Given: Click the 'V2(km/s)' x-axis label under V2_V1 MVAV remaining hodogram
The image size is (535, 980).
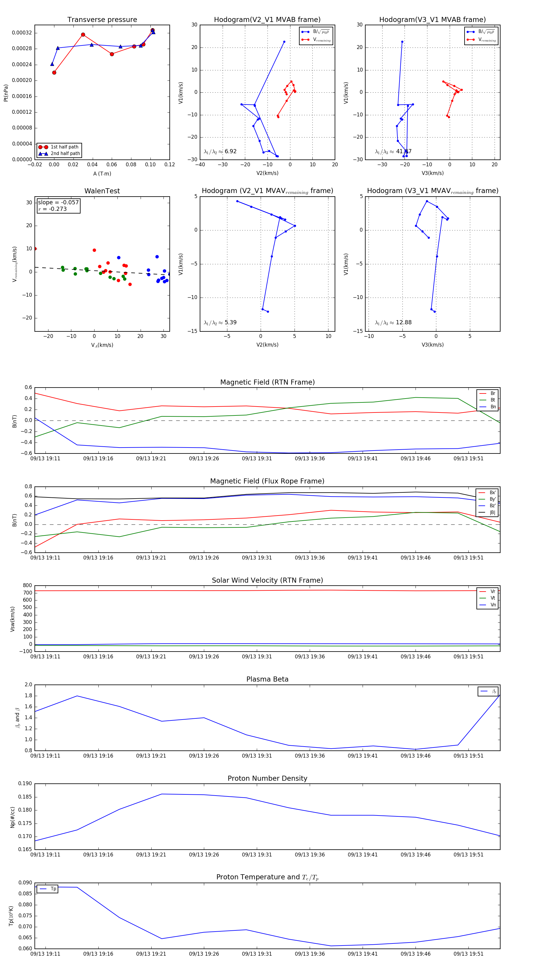Looking at the screenshot, I should [x=267, y=345].
